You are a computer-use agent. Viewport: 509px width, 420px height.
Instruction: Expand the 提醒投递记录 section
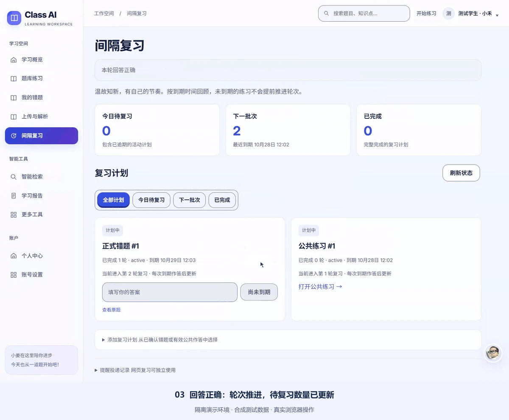click(135, 370)
